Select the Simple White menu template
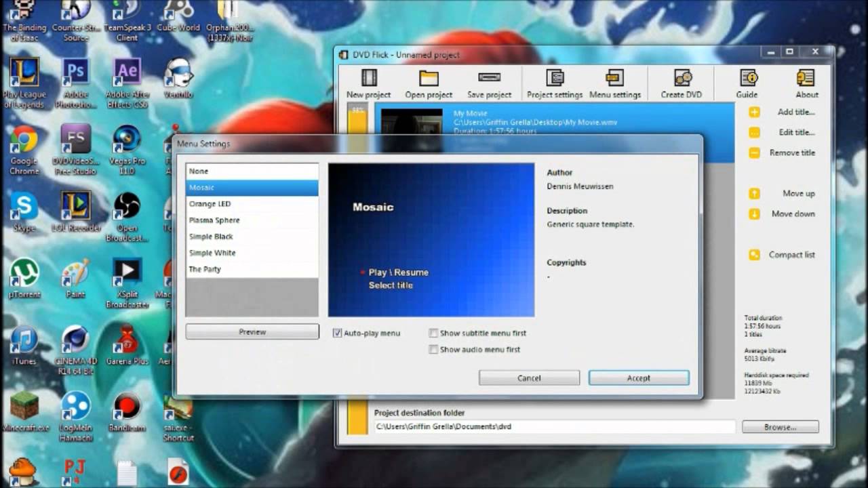This screenshot has height=488, width=868. (252, 253)
